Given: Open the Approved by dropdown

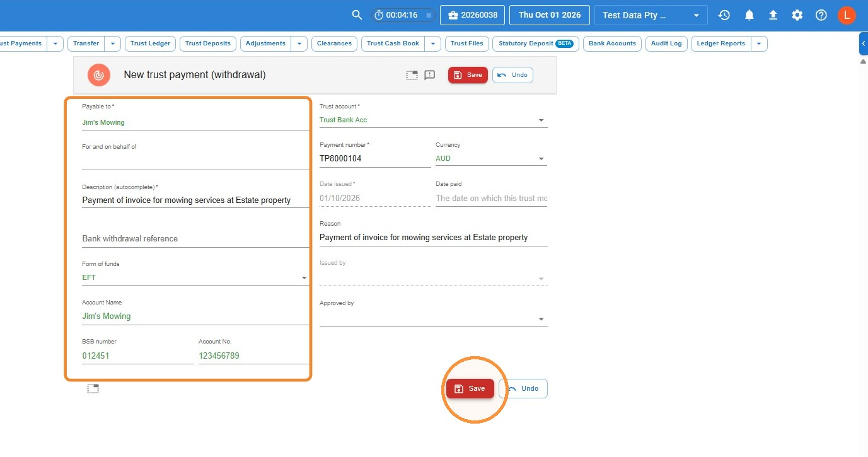Looking at the screenshot, I should (x=434, y=318).
